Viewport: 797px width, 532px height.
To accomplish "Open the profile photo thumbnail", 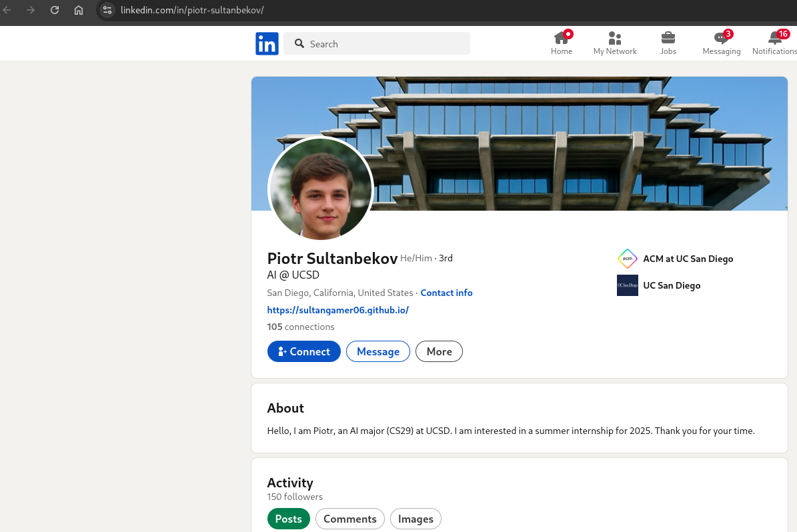I will 321,189.
